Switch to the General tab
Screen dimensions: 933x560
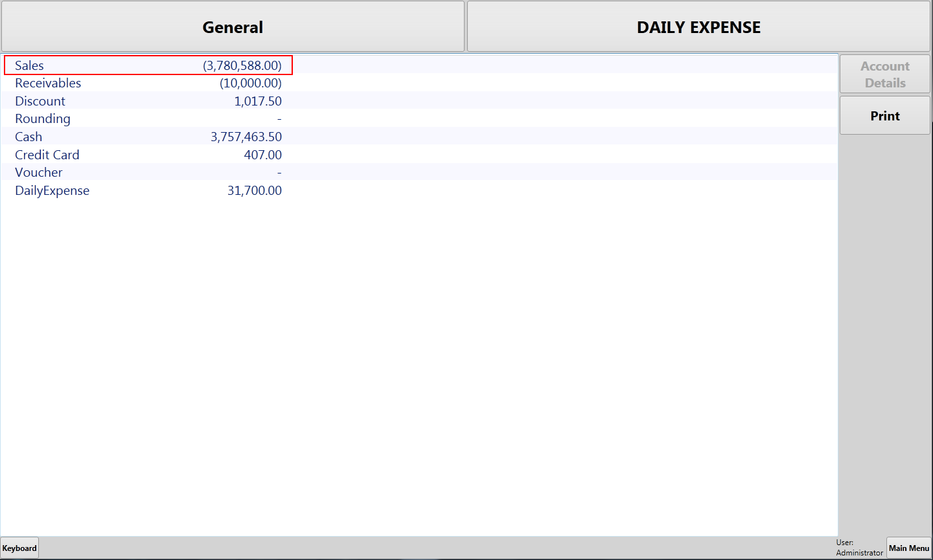[233, 27]
